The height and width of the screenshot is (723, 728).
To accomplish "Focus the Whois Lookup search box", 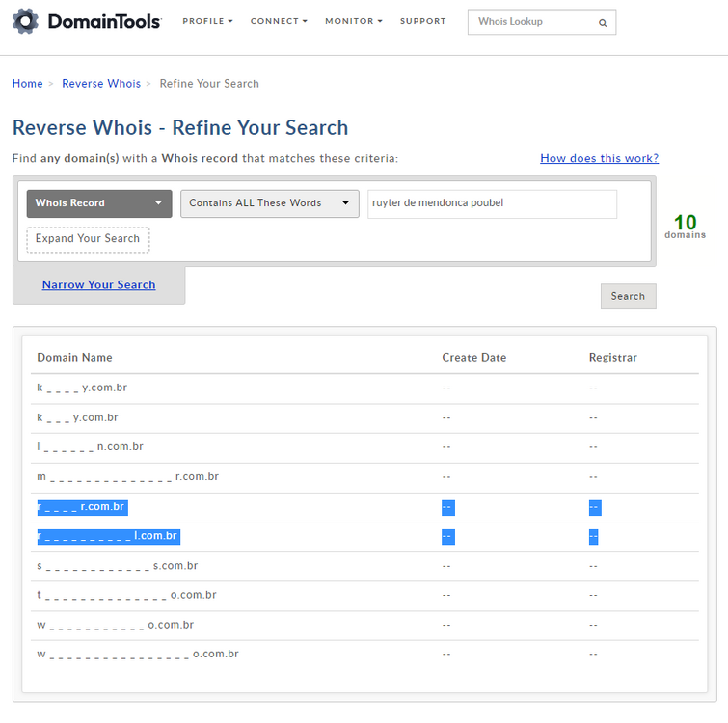I will click(x=541, y=22).
